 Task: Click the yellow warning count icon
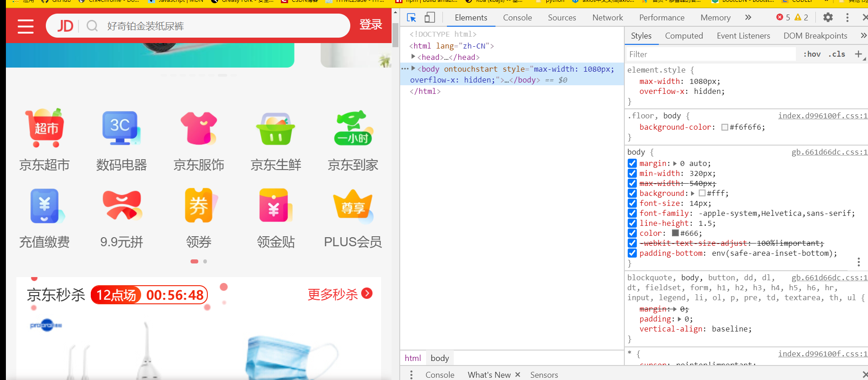(x=798, y=17)
